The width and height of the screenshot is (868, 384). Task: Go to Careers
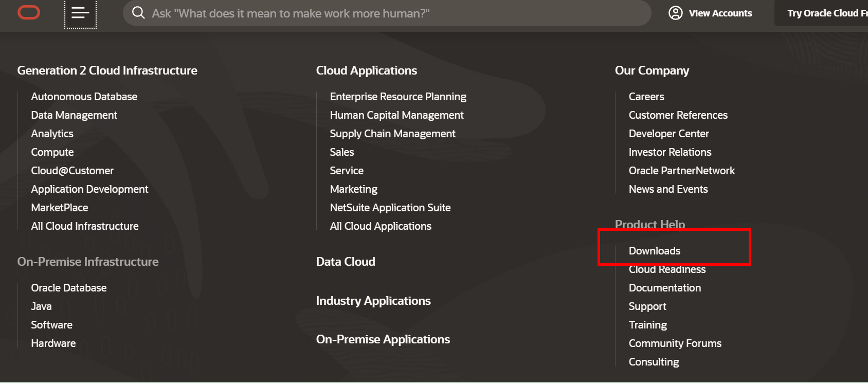646,97
